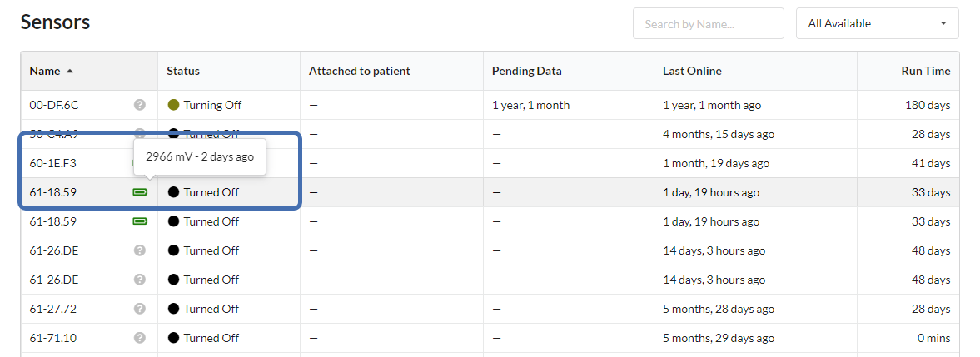Click the Pending Data column header
This screenshot has width=980, height=357.
[527, 72]
